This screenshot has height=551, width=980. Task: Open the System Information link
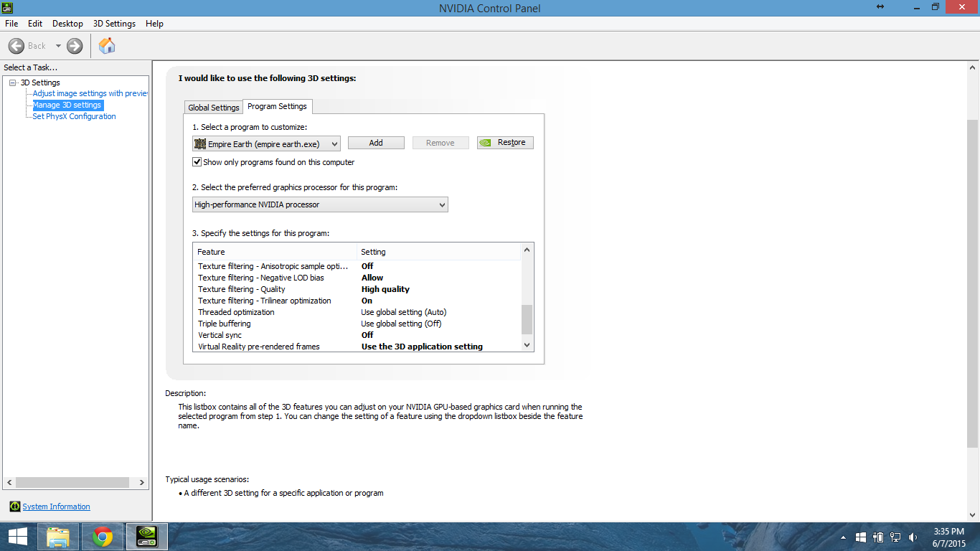56,507
